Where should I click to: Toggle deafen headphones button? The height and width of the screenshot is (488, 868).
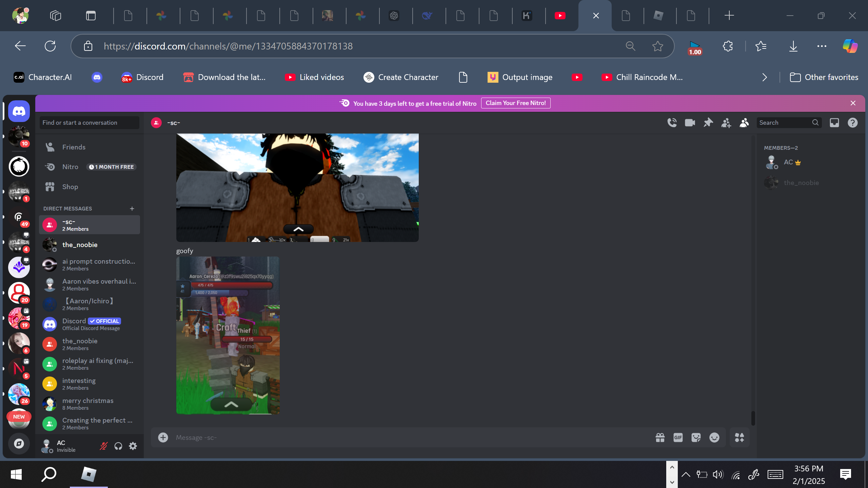(118, 446)
